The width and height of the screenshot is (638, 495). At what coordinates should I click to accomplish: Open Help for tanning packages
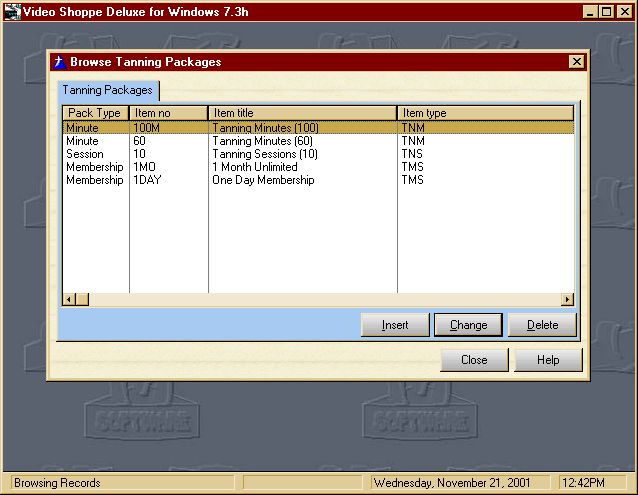pyautogui.click(x=548, y=360)
